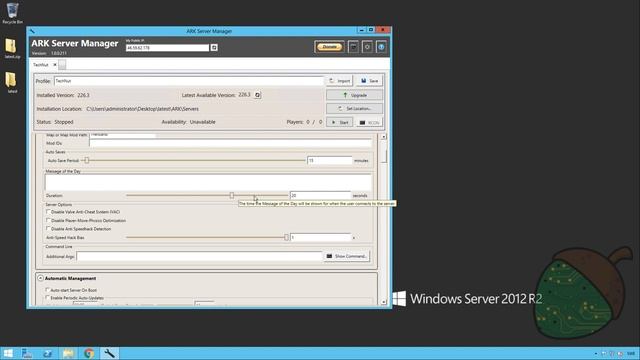Collapse the Automatic Management section
640x360 pixels.
pyautogui.click(x=40, y=278)
